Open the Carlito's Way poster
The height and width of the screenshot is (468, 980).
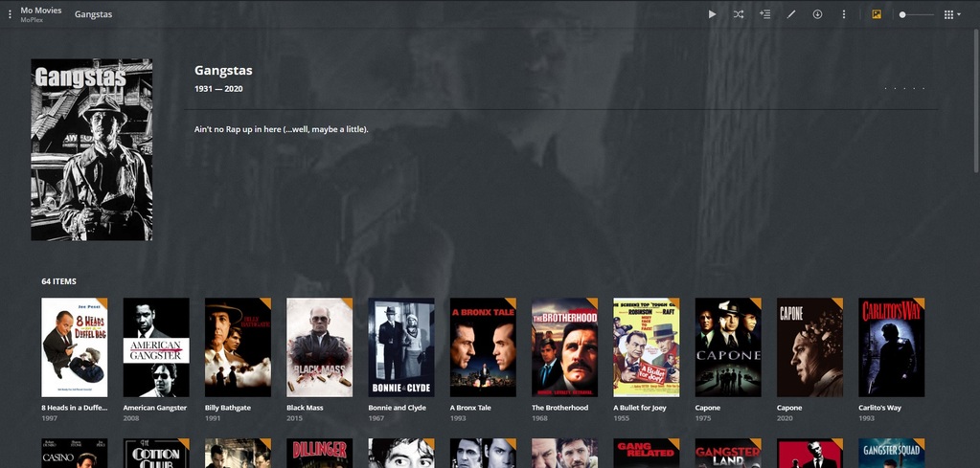pos(892,347)
